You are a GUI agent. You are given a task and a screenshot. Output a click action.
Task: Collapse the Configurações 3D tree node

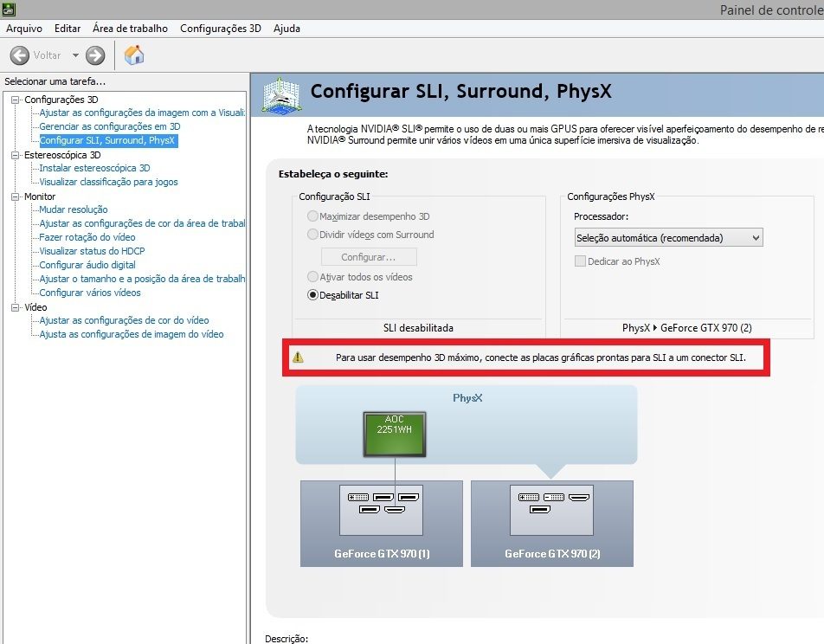pyautogui.click(x=15, y=100)
